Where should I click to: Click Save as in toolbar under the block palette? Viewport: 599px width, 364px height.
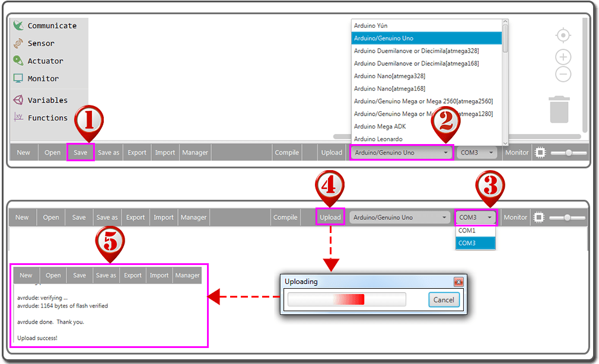pyautogui.click(x=109, y=152)
